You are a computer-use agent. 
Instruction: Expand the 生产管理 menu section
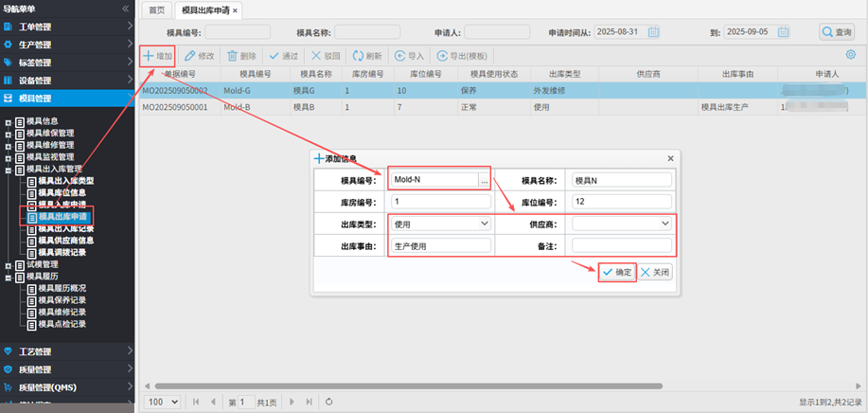point(66,44)
